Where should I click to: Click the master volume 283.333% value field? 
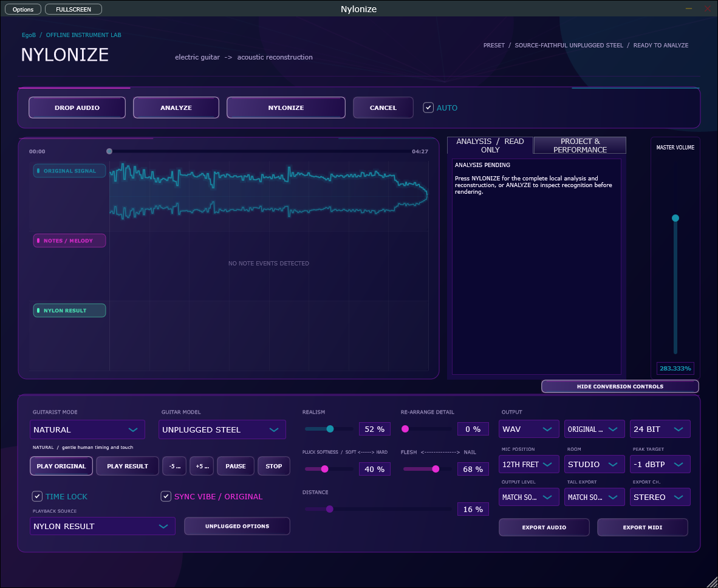(675, 368)
